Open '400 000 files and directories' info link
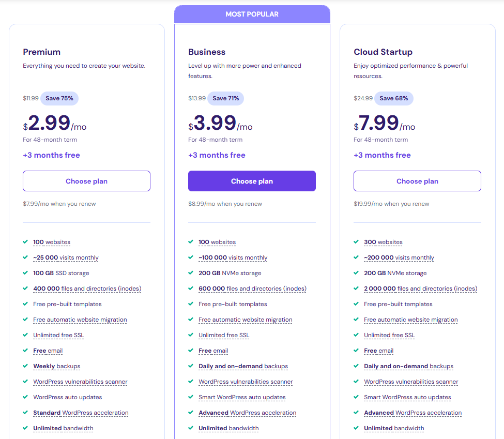The image size is (504, 439). [x=87, y=289]
